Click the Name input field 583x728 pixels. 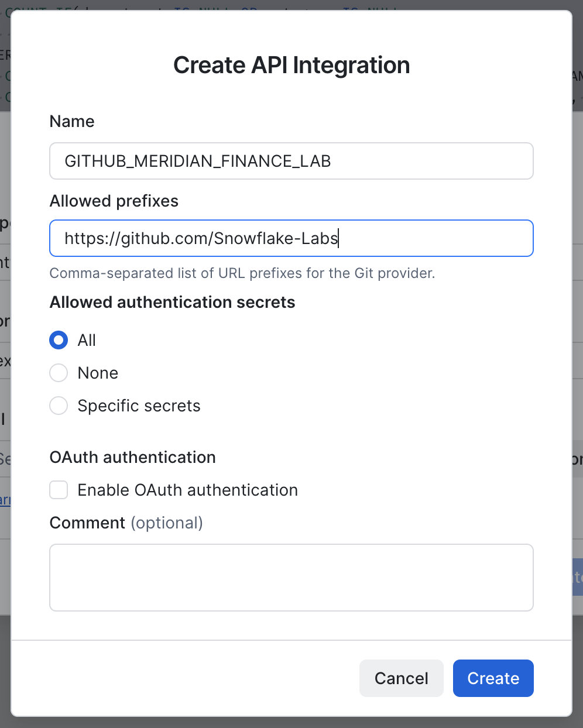click(291, 161)
